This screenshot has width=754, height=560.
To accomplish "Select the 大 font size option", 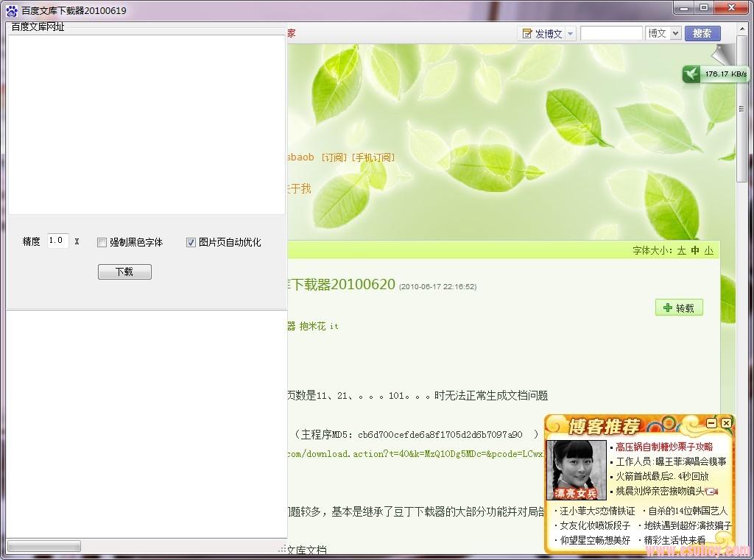I will (x=681, y=250).
